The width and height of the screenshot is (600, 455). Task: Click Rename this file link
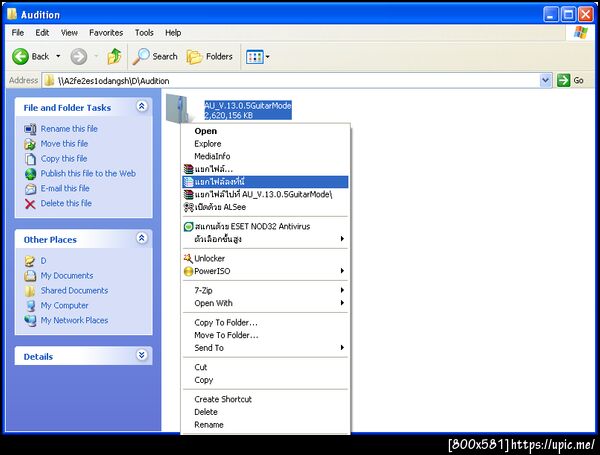69,129
